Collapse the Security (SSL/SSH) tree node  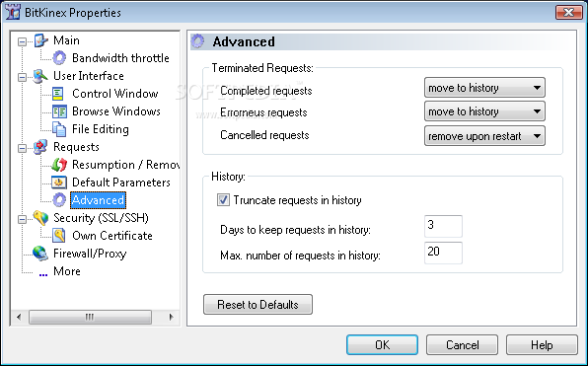[23, 219]
